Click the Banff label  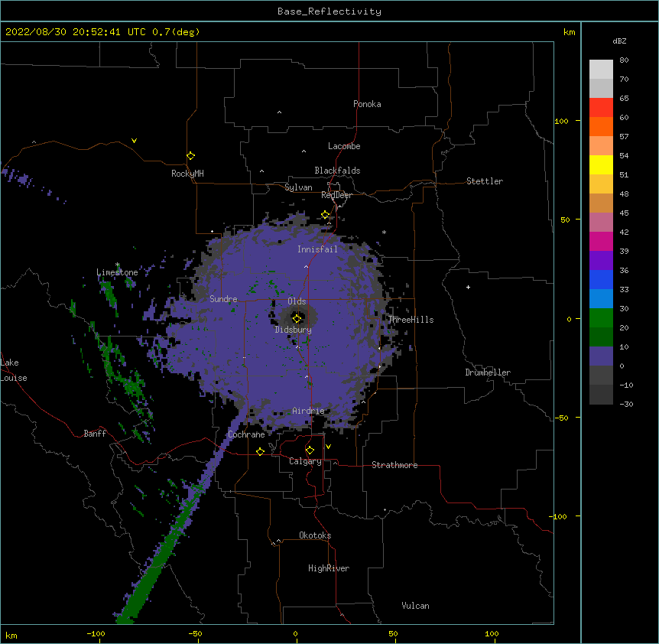tap(95, 434)
